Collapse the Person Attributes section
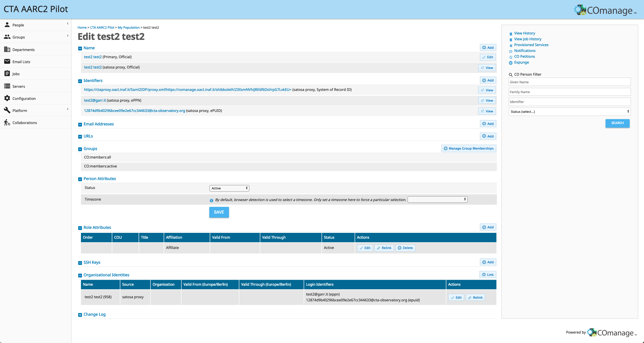Screen dimensions: 644x343 point(80,179)
